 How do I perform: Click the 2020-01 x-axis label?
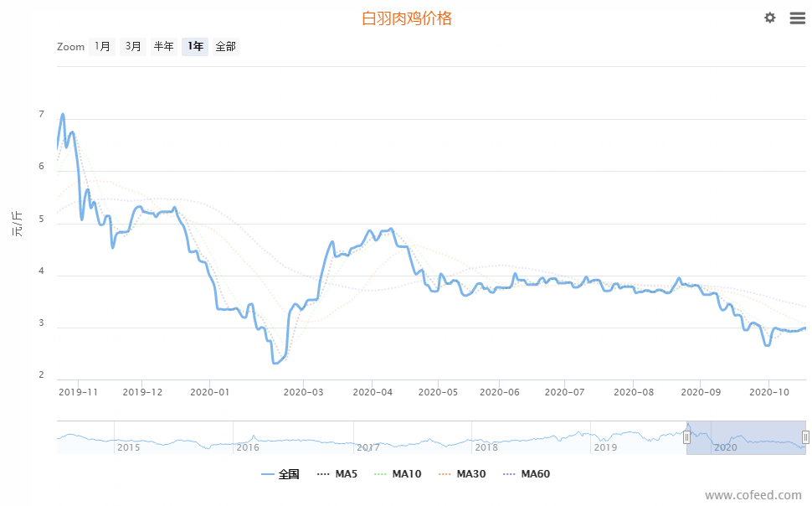coord(210,392)
